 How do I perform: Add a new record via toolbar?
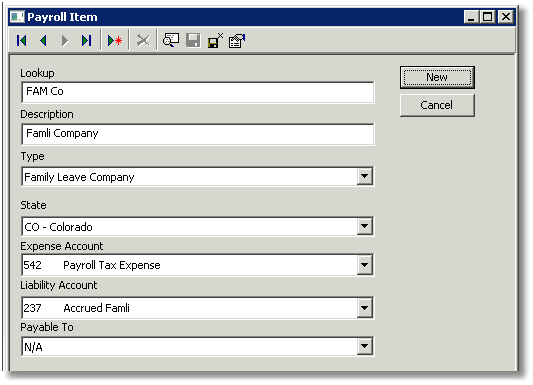[x=115, y=41]
